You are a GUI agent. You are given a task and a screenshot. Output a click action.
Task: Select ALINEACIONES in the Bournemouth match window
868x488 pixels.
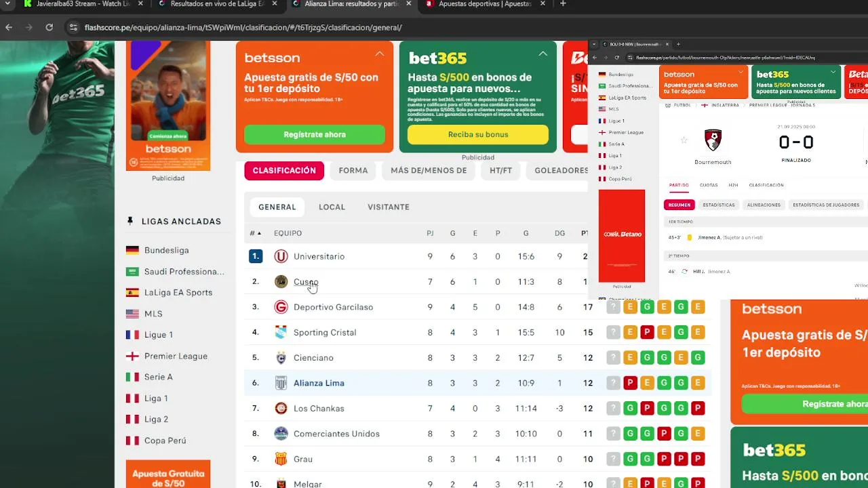(x=764, y=205)
